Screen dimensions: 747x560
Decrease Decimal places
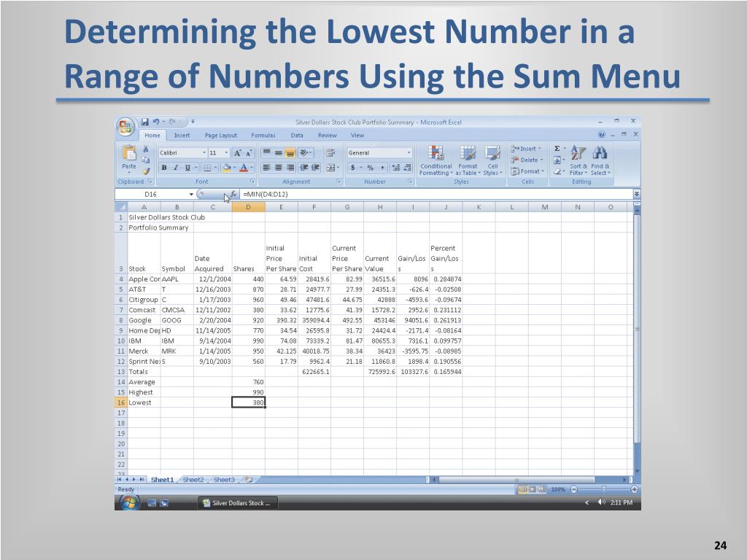[407, 168]
